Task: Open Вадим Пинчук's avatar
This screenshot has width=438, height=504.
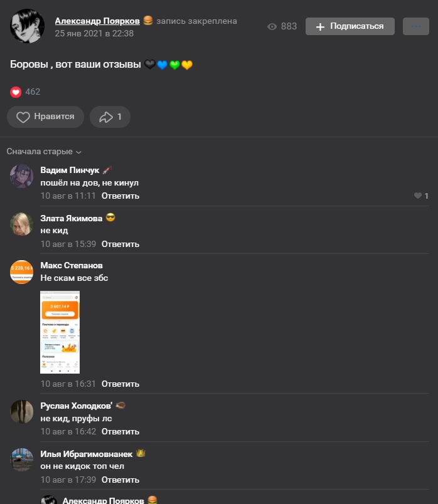Action: [21, 176]
